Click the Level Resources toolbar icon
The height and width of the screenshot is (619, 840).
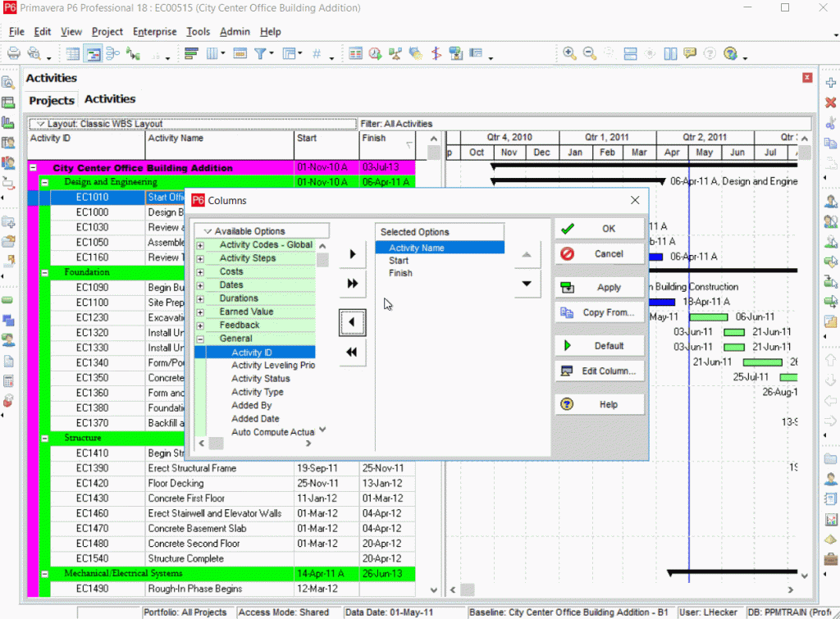[x=395, y=53]
